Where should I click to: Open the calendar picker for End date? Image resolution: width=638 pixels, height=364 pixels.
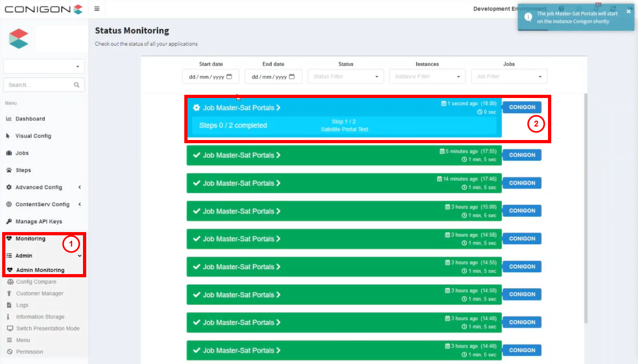292,76
